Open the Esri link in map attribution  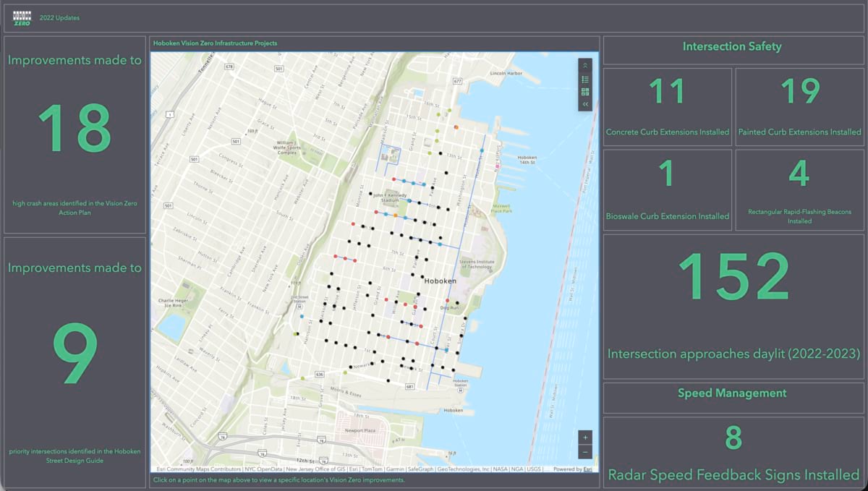click(588, 469)
